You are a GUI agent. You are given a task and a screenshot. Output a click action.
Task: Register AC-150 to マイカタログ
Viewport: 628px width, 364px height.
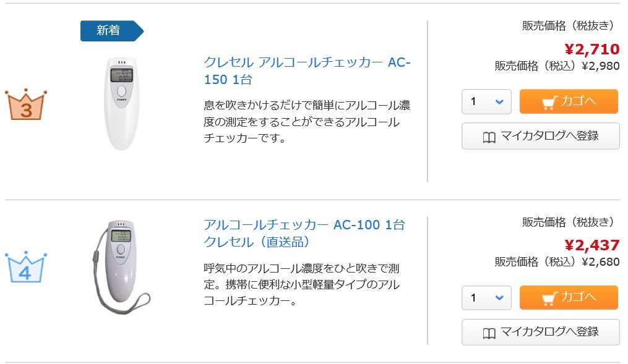540,137
